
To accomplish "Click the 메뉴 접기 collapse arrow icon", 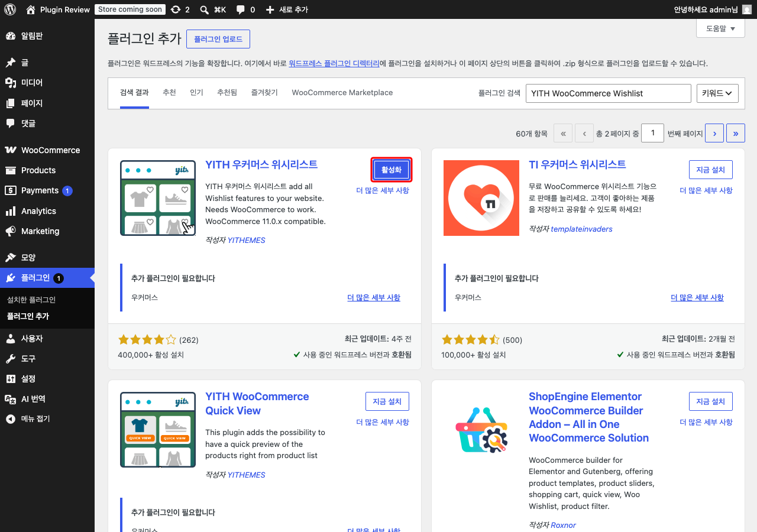I will point(10,419).
